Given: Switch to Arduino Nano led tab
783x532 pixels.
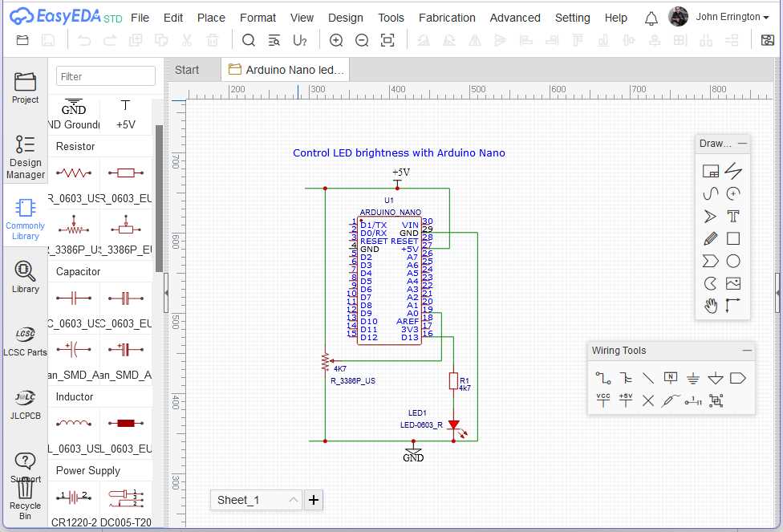Looking at the screenshot, I should (285, 70).
